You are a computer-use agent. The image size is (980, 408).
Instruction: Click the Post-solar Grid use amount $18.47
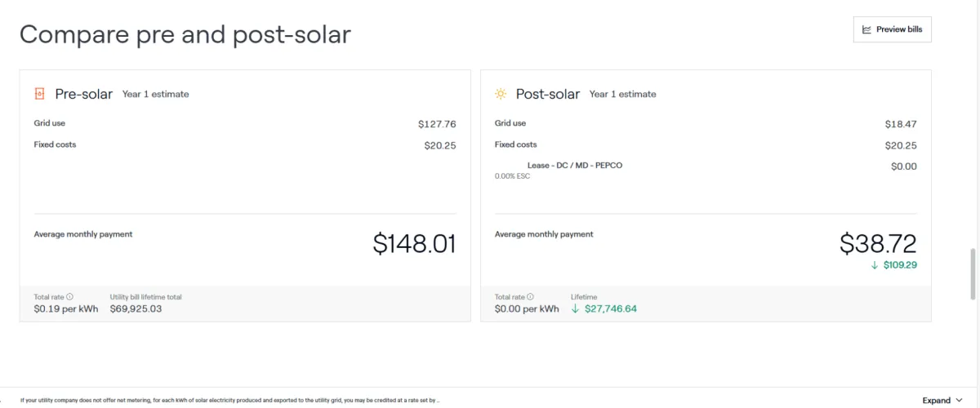[x=901, y=124]
